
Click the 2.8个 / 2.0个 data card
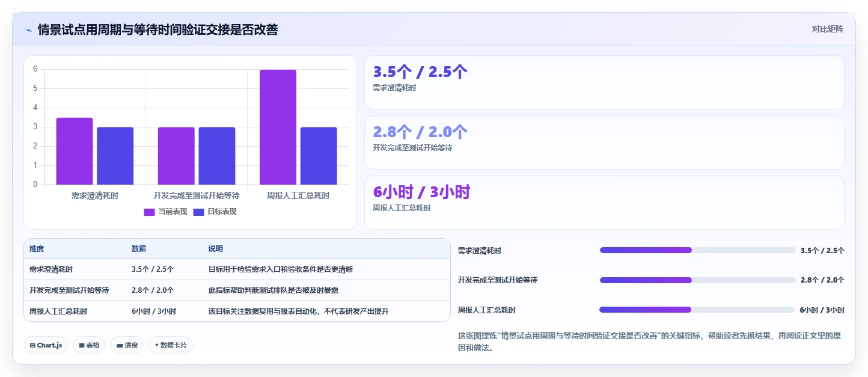(x=604, y=143)
